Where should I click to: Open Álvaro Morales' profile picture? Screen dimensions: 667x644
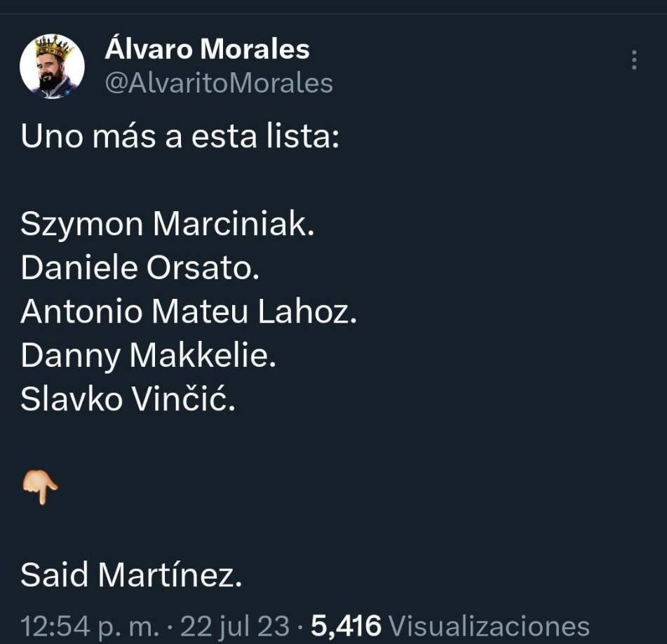(x=52, y=67)
